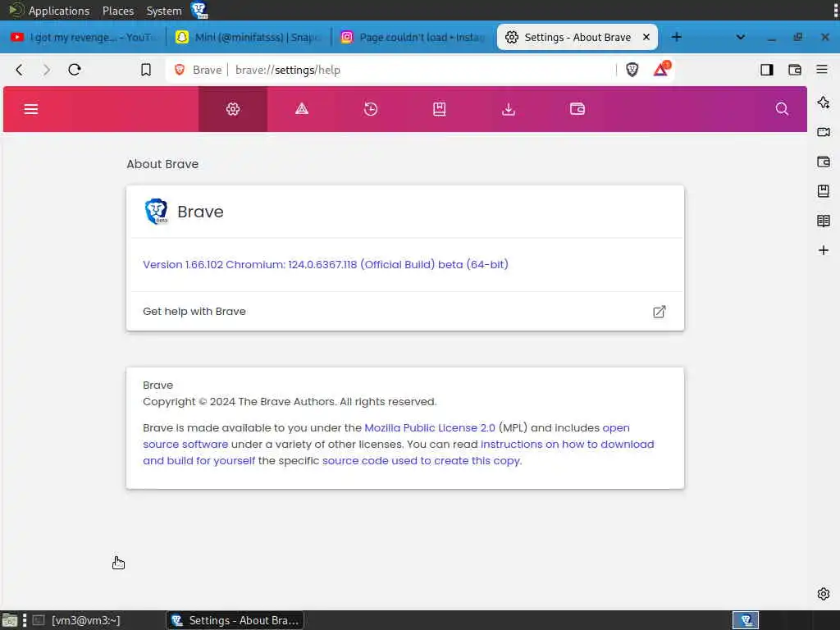Open the System menu
This screenshot has width=840, height=630.
(164, 11)
